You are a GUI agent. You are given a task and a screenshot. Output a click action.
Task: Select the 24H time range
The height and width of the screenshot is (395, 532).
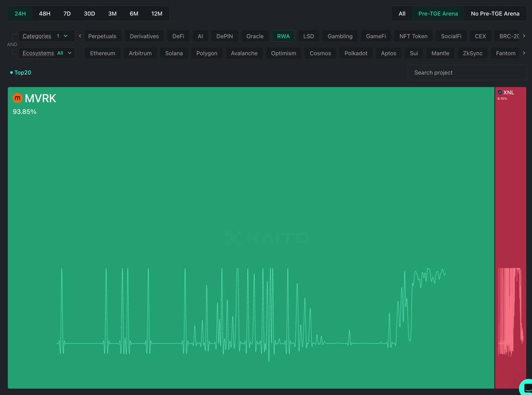point(20,14)
